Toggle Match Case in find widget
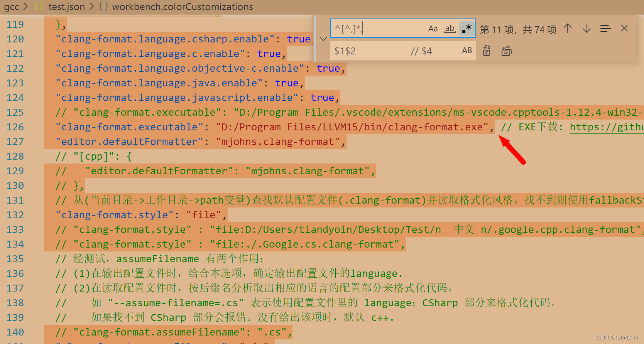Image resolution: width=644 pixels, height=344 pixels. click(x=433, y=29)
